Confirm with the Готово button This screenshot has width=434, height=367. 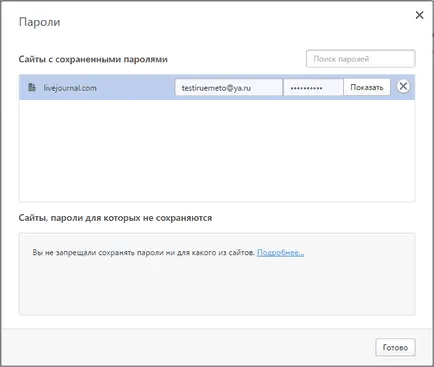pos(395,347)
